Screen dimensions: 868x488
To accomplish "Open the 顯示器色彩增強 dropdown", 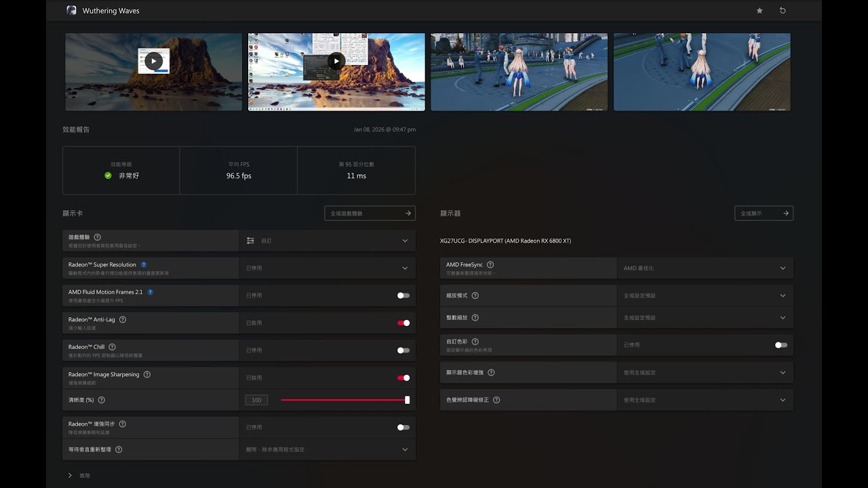I will [x=705, y=372].
